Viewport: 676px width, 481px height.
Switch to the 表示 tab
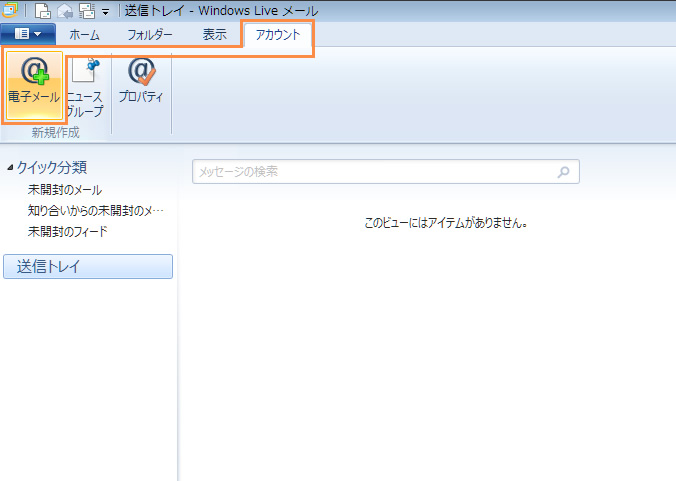coord(214,34)
